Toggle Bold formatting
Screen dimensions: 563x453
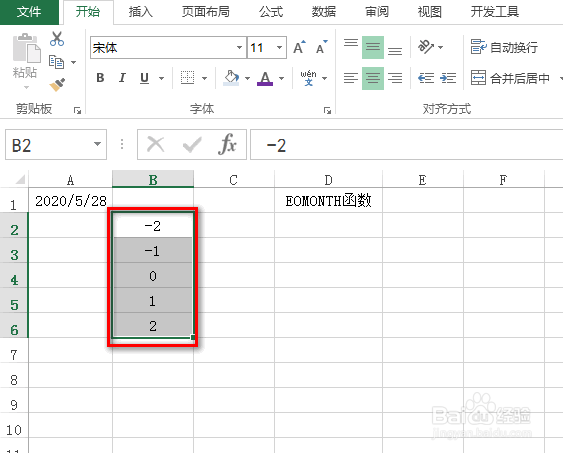pos(101,78)
